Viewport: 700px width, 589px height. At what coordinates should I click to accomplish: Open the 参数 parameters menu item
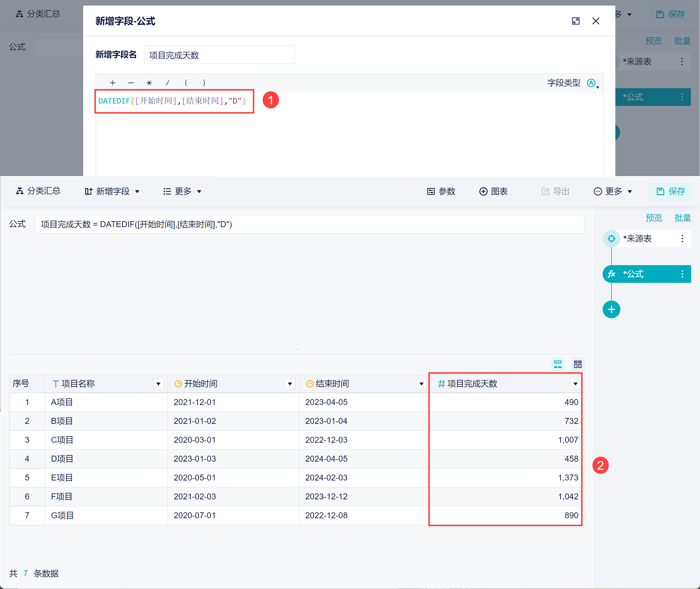(x=441, y=191)
